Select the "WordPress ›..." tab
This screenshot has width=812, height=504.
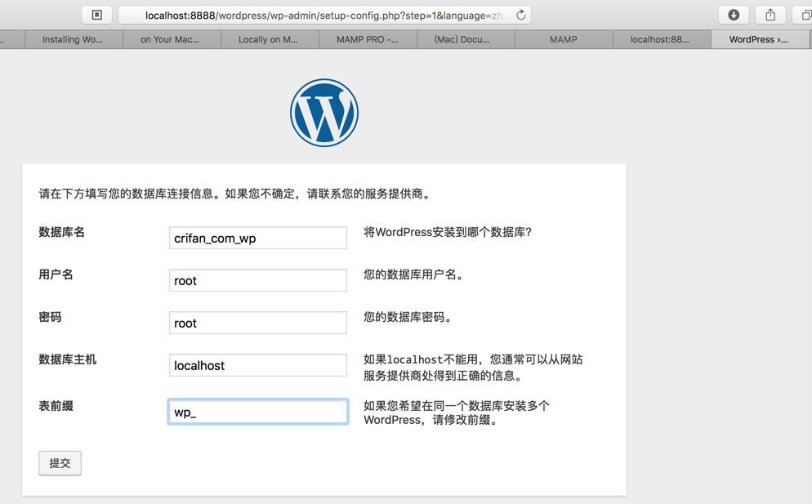[759, 39]
